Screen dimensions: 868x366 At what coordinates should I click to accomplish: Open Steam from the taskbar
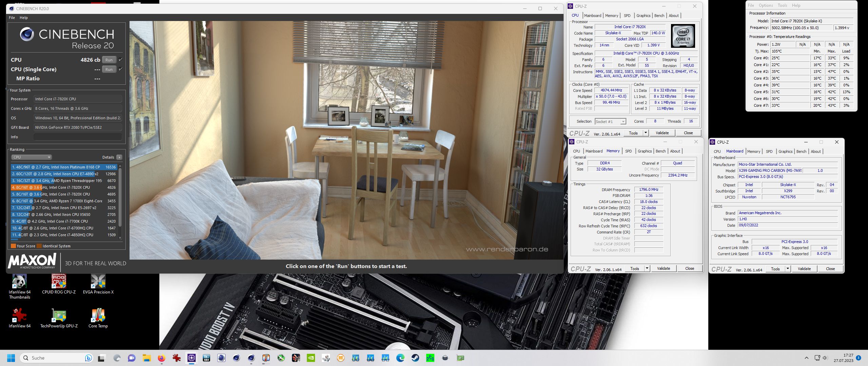[x=415, y=358]
